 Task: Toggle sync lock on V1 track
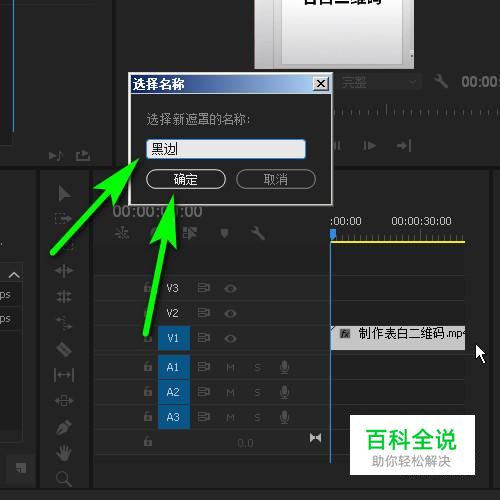tap(203, 338)
